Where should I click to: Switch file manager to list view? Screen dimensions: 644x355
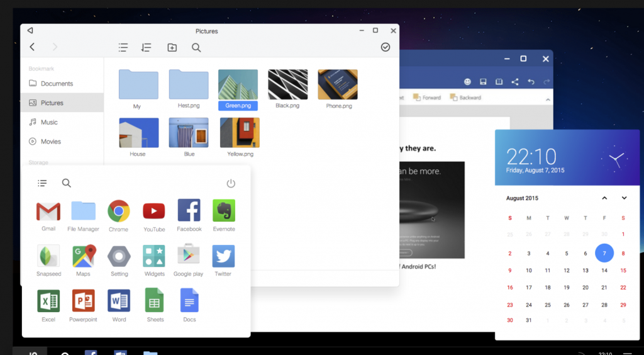pyautogui.click(x=123, y=48)
